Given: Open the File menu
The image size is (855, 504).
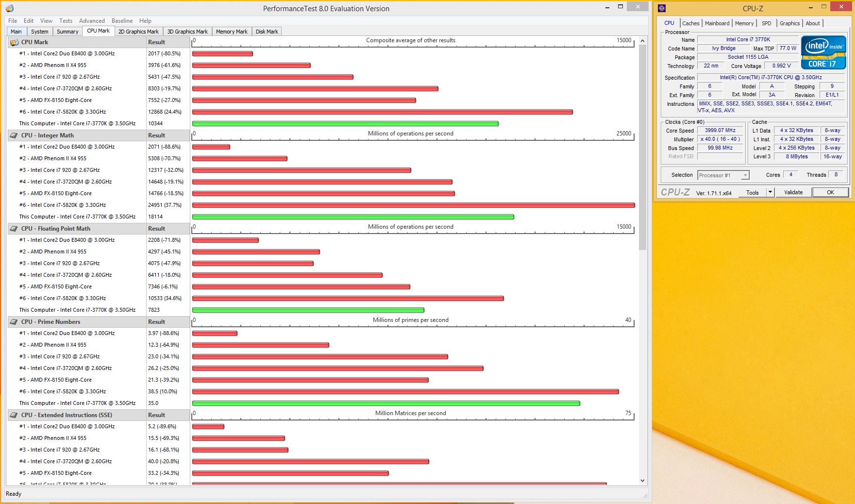Looking at the screenshot, I should pyautogui.click(x=13, y=21).
